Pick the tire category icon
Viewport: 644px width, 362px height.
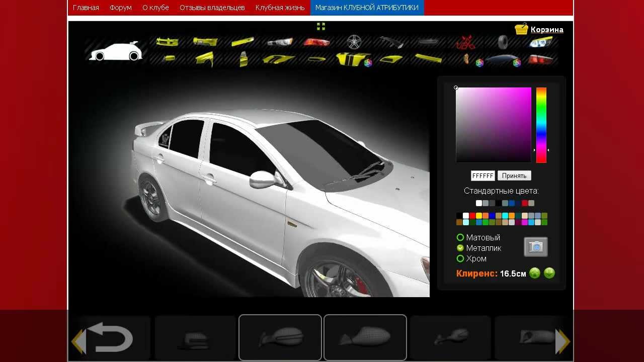[503, 42]
